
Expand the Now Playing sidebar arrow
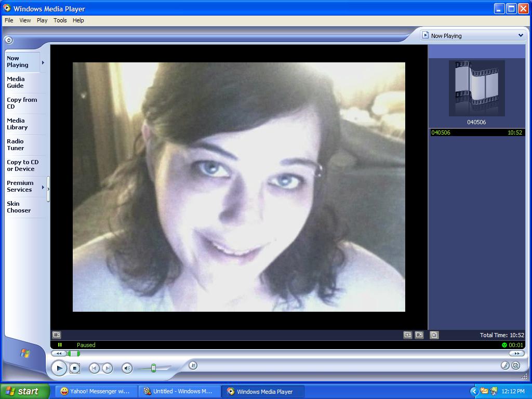pos(43,62)
